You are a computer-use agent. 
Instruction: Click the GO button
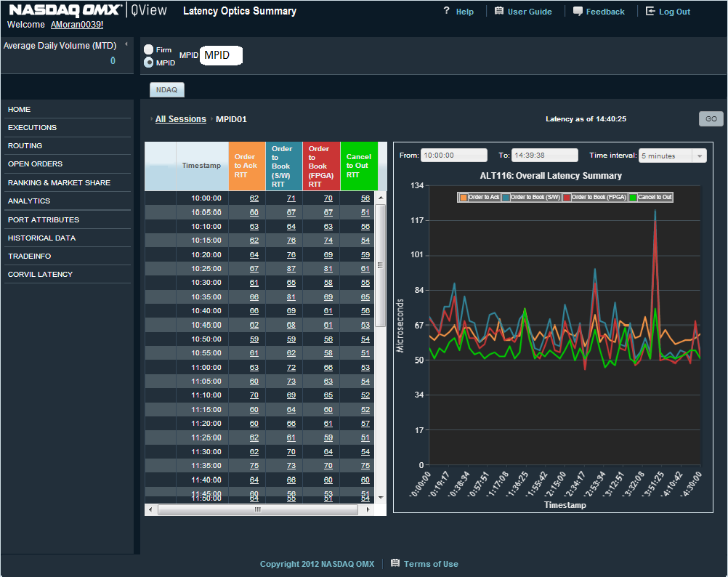[x=711, y=119]
